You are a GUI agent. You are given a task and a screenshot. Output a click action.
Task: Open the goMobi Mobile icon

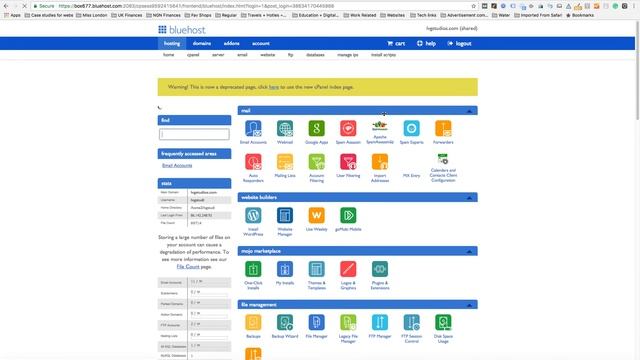pyautogui.click(x=348, y=216)
